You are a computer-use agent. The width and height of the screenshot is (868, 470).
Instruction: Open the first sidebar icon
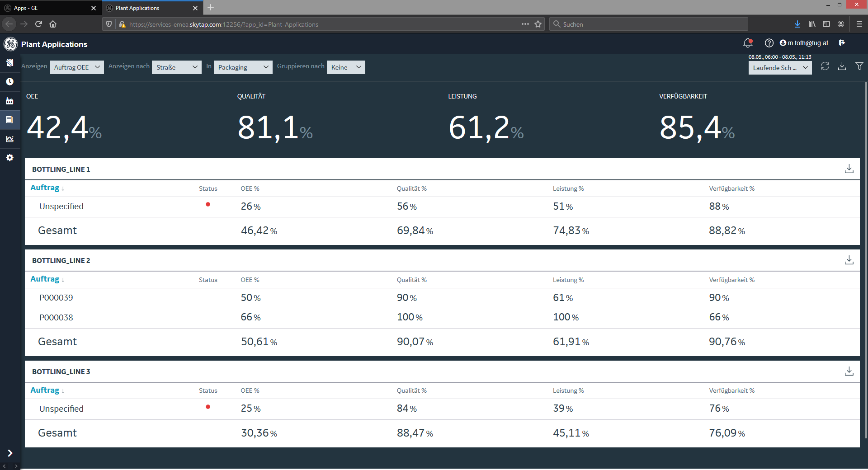[x=9, y=63]
